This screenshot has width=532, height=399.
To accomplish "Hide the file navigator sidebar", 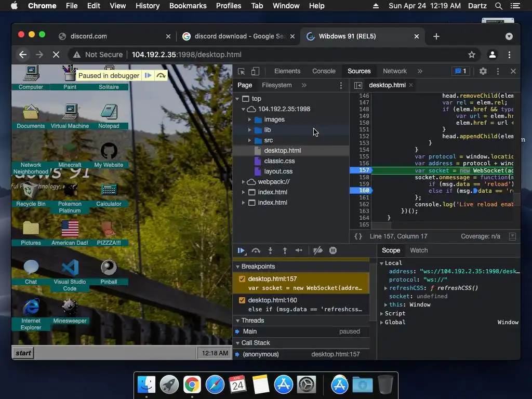I will tap(358, 85).
